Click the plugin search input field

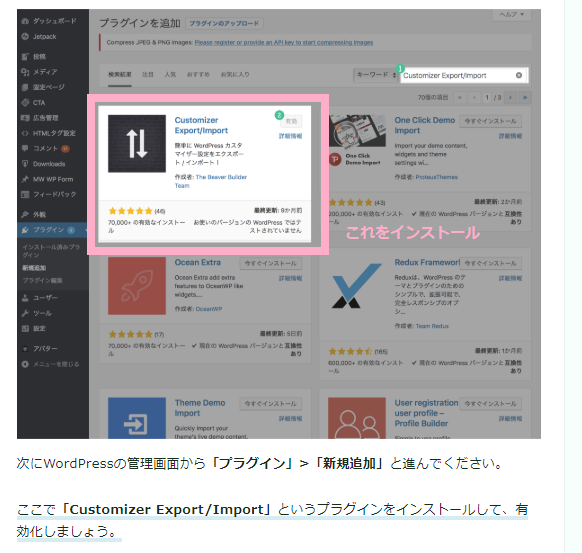pos(458,75)
